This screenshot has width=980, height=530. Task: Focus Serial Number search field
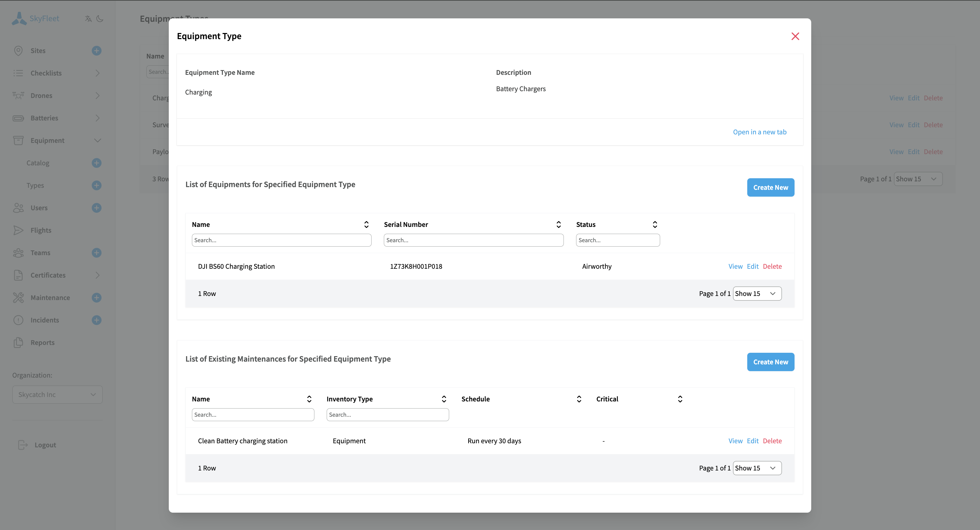point(474,240)
